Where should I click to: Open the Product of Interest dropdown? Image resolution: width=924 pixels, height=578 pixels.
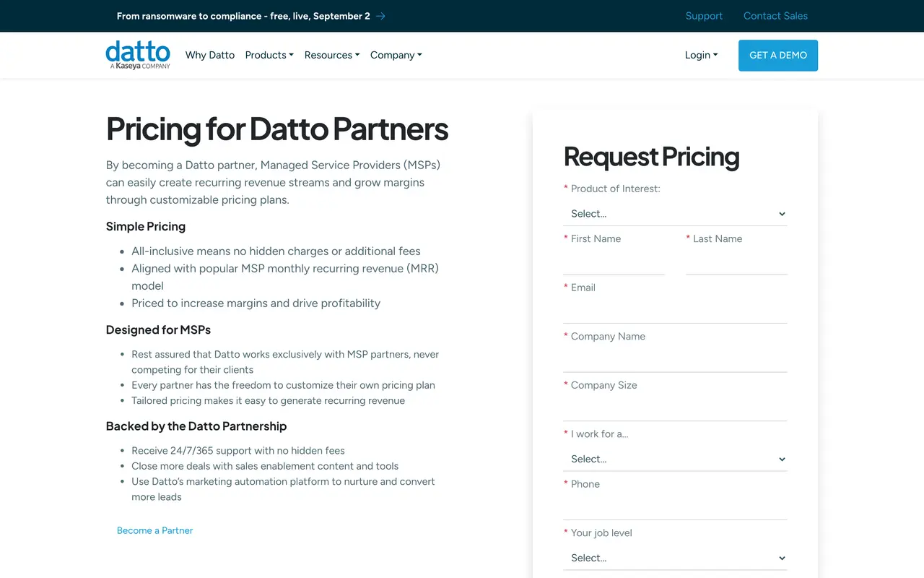675,214
